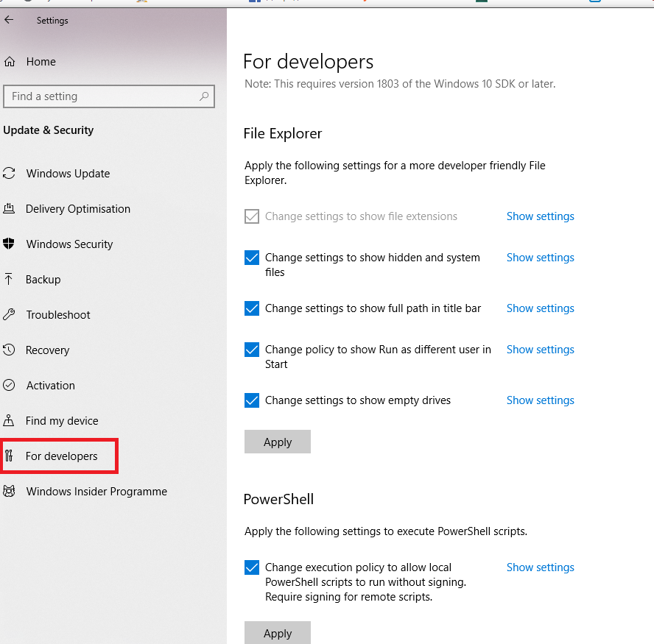Viewport: 654px width, 644px height.
Task: Click Show settings for hidden system files
Action: pyautogui.click(x=540, y=258)
